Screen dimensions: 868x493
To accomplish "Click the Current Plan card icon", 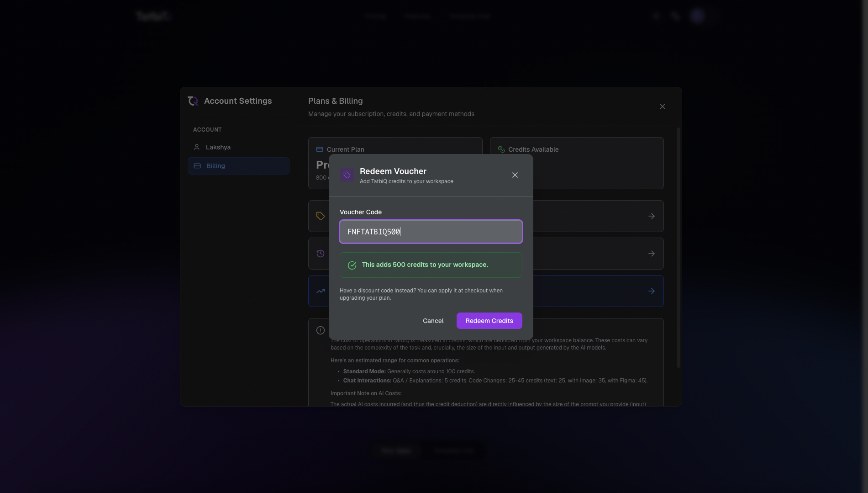I will 320,149.
